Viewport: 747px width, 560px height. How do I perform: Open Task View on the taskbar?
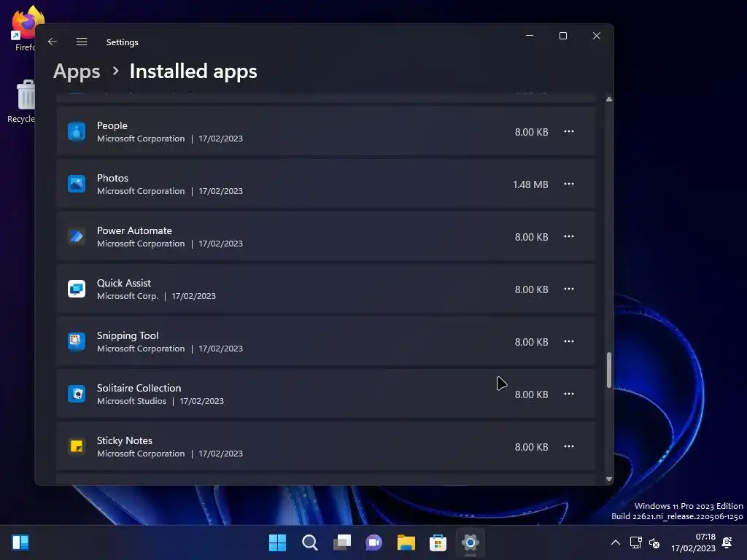click(341, 542)
